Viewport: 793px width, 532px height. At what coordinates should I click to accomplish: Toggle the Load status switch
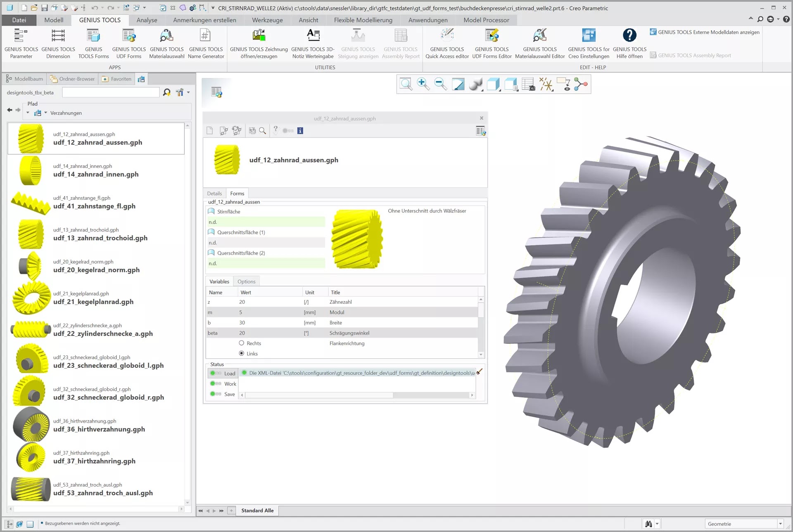[x=216, y=373]
